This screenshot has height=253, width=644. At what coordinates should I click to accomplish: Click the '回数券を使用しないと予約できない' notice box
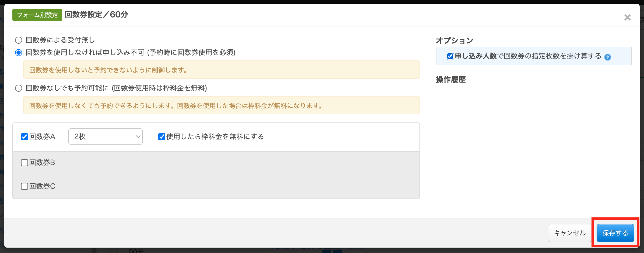(221, 70)
